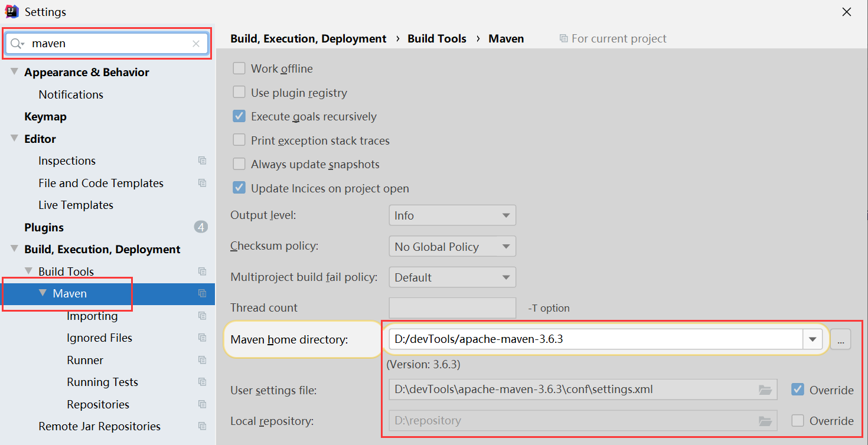
Task: Collapse the Maven tree node
Action: tap(43, 293)
